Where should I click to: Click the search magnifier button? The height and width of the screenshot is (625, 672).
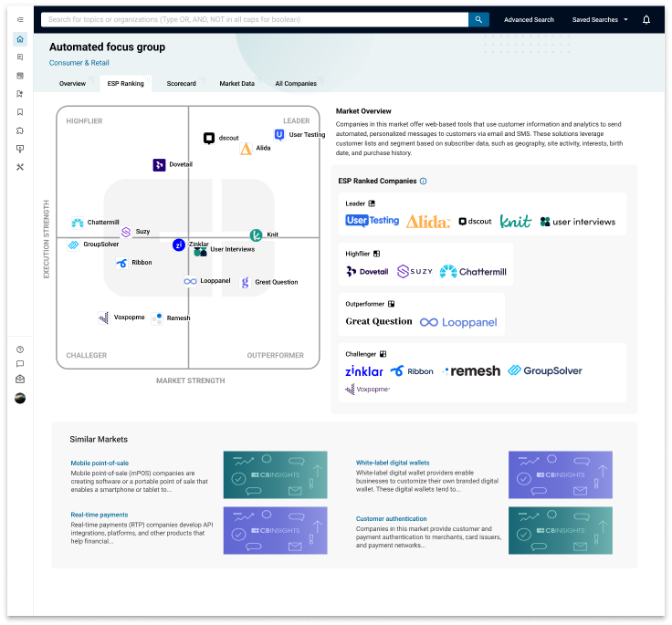pyautogui.click(x=478, y=19)
